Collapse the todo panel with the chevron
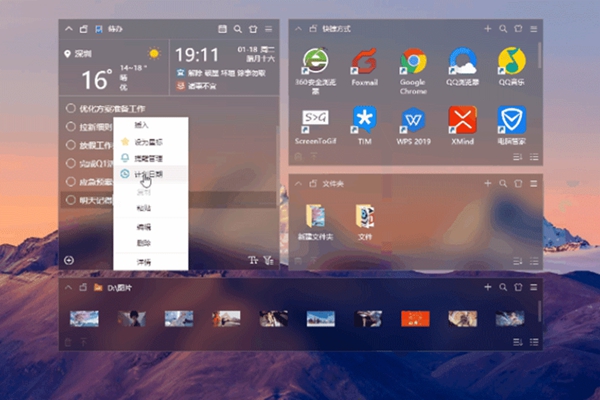 (69, 30)
